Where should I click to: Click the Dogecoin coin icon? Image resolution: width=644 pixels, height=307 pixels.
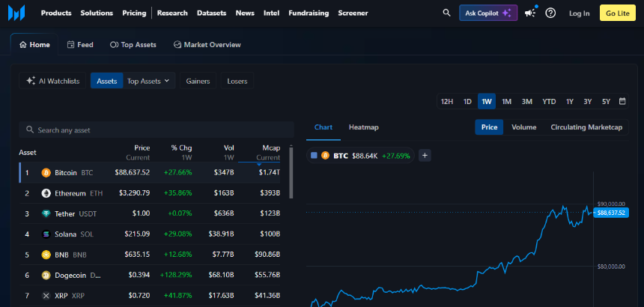pos(46,276)
